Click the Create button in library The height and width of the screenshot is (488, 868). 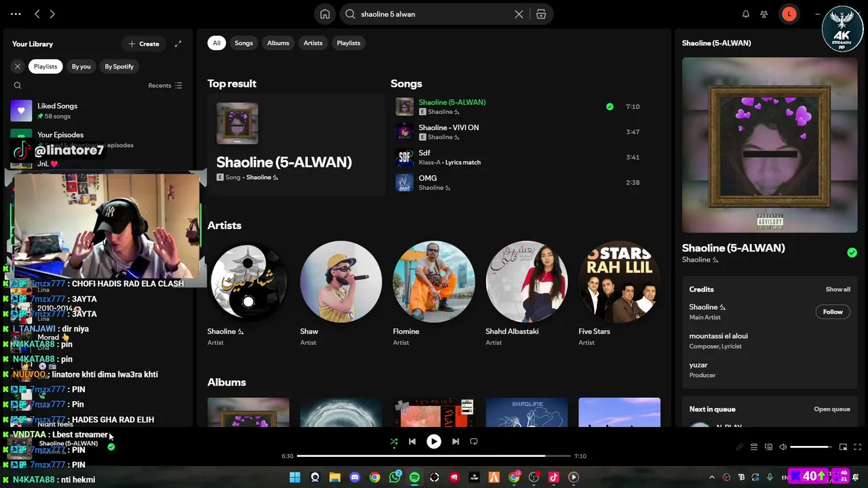click(144, 44)
